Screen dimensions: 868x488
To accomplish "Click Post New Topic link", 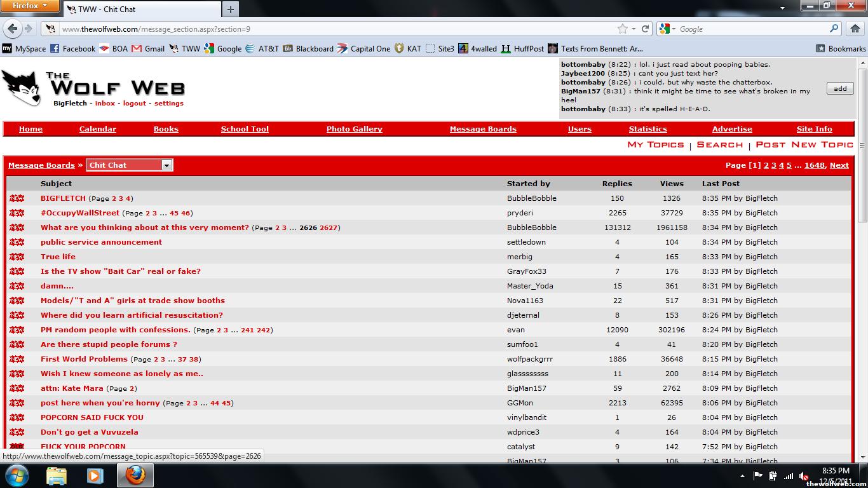I will coord(804,145).
